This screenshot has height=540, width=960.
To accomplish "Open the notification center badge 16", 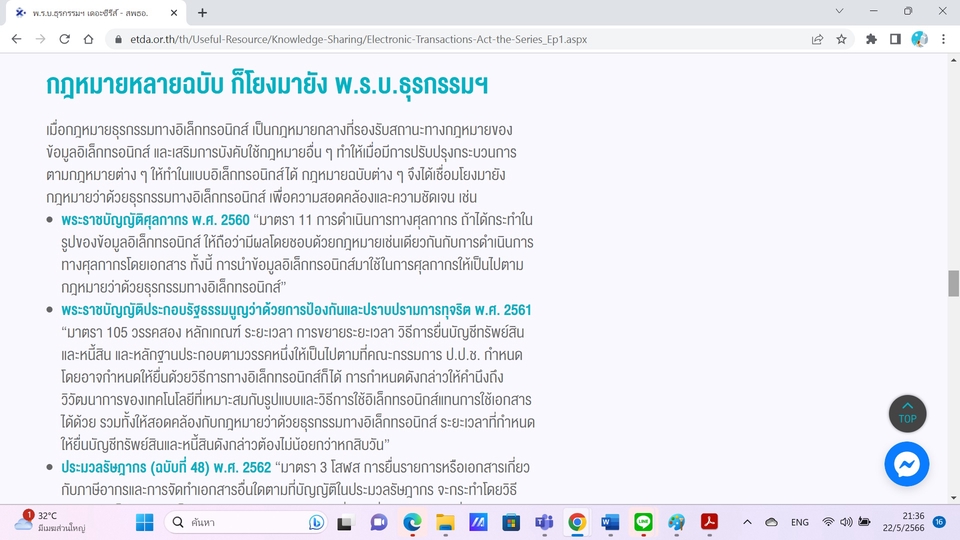I will 939,522.
